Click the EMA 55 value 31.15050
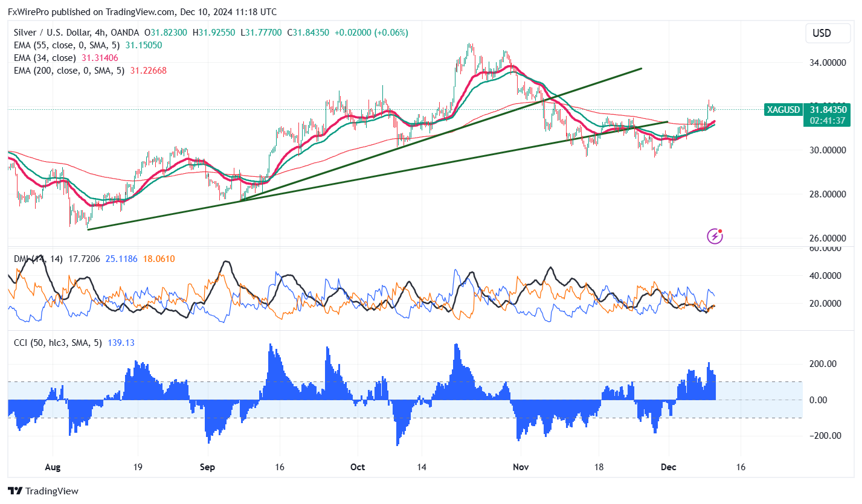This screenshot has width=862, height=504. [144, 45]
